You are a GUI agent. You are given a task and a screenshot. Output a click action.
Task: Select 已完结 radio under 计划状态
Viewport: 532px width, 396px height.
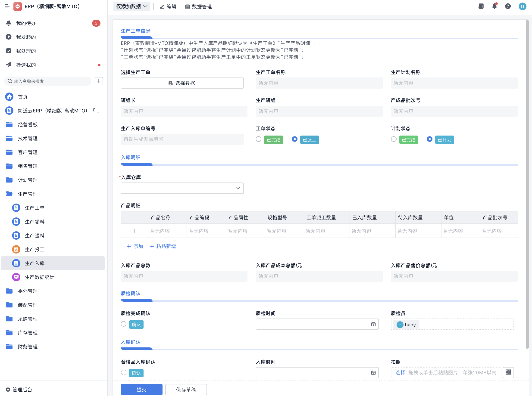394,139
